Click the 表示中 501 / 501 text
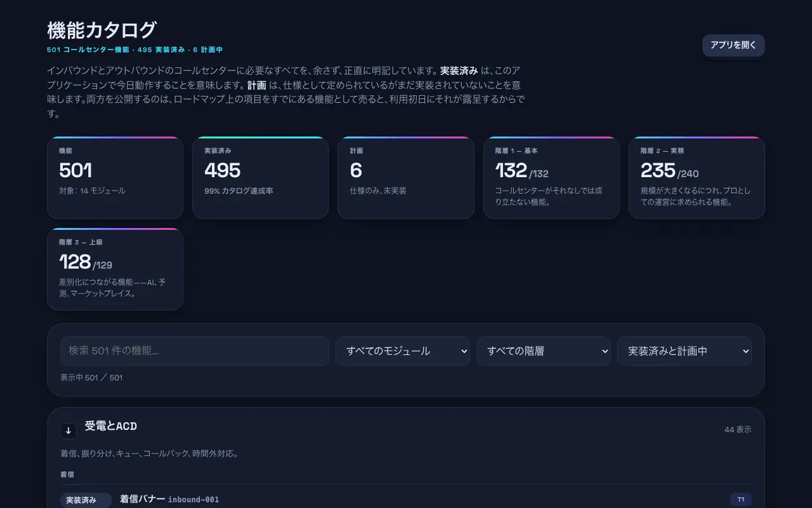The width and height of the screenshot is (812, 508). click(91, 377)
